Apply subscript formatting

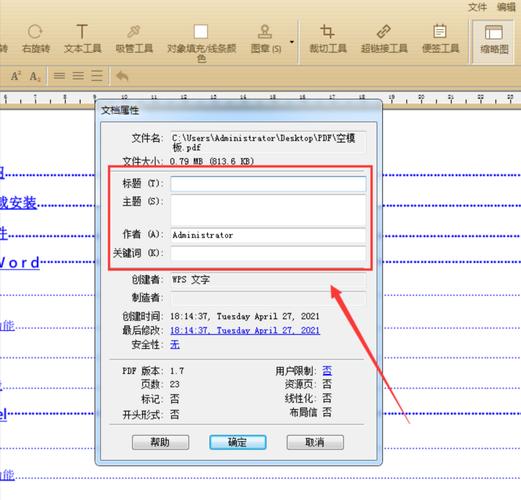pos(35,76)
